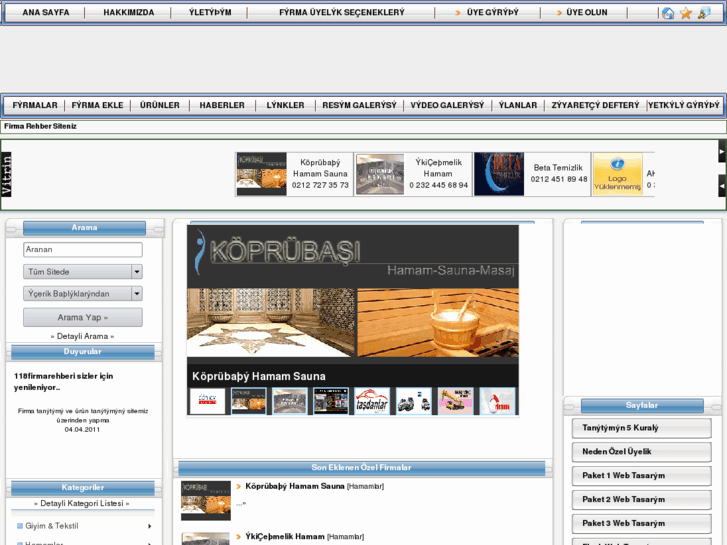
Task: Open the RESÝM GALERÝSÝ tab
Action: point(359,105)
